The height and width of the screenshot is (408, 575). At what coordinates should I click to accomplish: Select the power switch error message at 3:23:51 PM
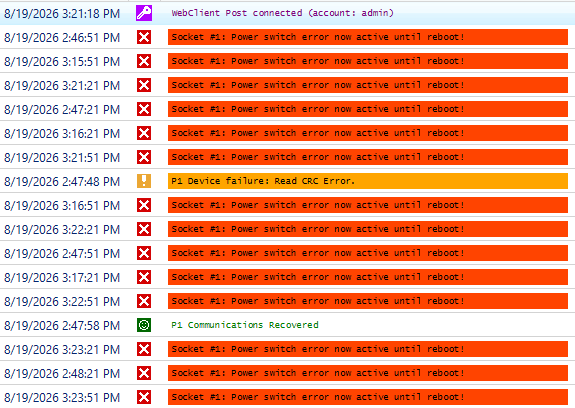coord(368,397)
